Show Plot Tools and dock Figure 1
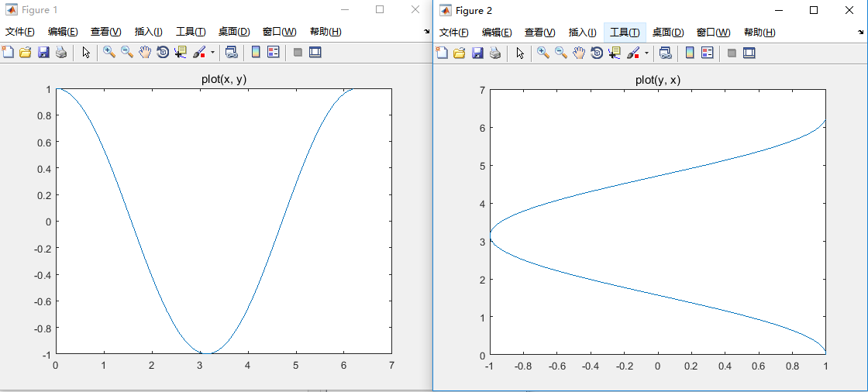 [315, 53]
